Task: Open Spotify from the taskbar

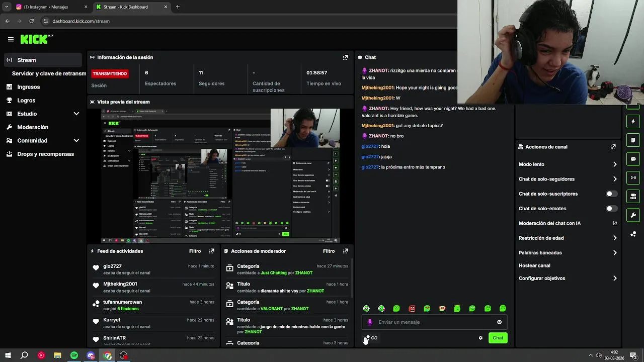Action: click(x=74, y=355)
